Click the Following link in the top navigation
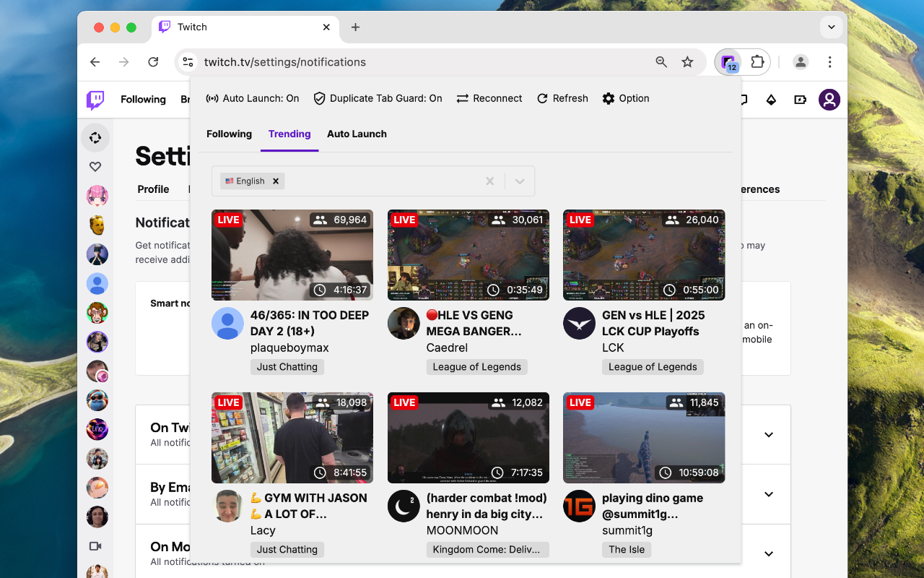The height and width of the screenshot is (578, 924). click(143, 100)
